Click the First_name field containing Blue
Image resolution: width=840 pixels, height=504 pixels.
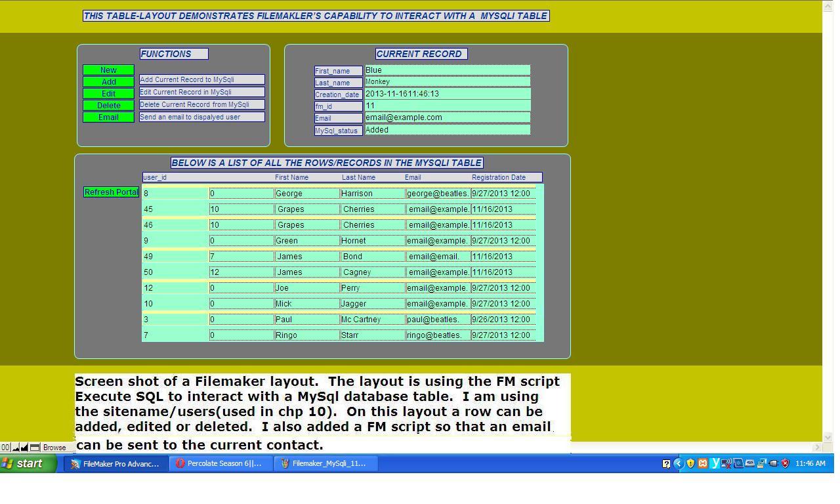(448, 70)
